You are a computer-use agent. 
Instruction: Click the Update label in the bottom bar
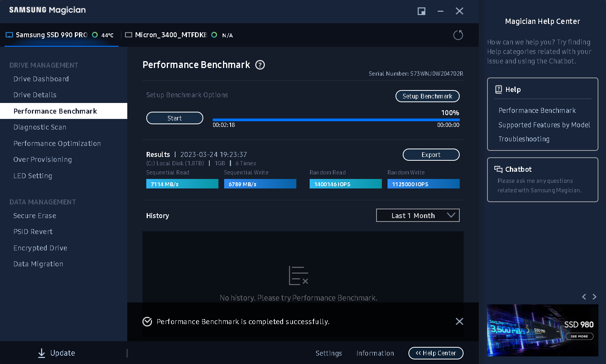pyautogui.click(x=63, y=353)
